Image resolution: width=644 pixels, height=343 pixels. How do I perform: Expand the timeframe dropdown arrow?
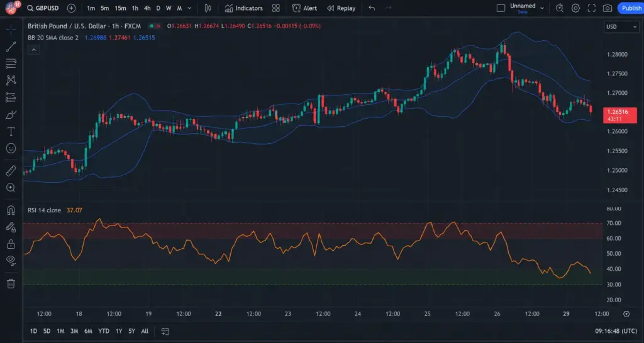pos(189,8)
